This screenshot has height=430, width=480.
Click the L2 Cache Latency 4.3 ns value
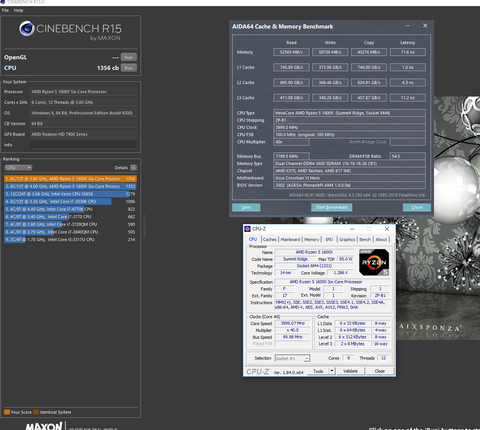(x=408, y=82)
